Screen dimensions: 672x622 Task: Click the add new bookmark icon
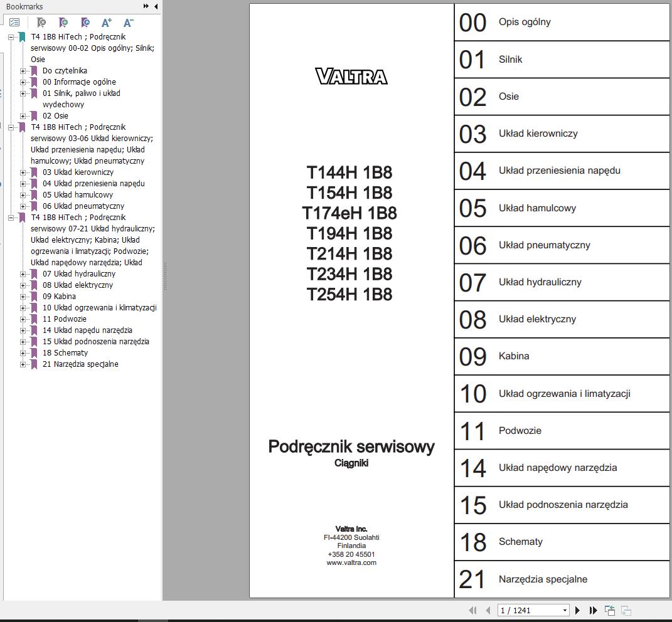pyautogui.click(x=63, y=23)
